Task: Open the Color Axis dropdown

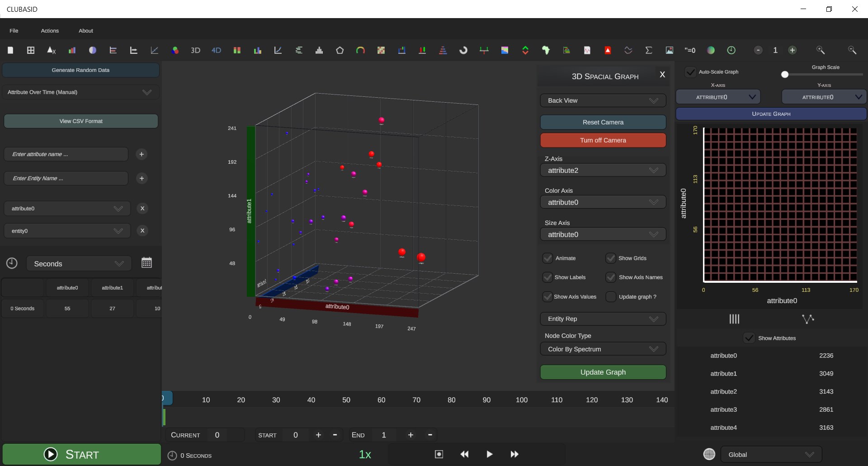Action: pyautogui.click(x=603, y=202)
